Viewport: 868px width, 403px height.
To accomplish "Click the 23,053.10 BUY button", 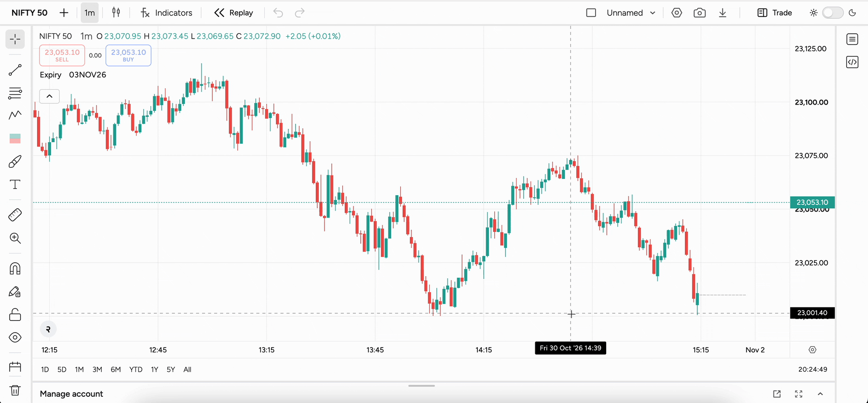I will tap(128, 55).
